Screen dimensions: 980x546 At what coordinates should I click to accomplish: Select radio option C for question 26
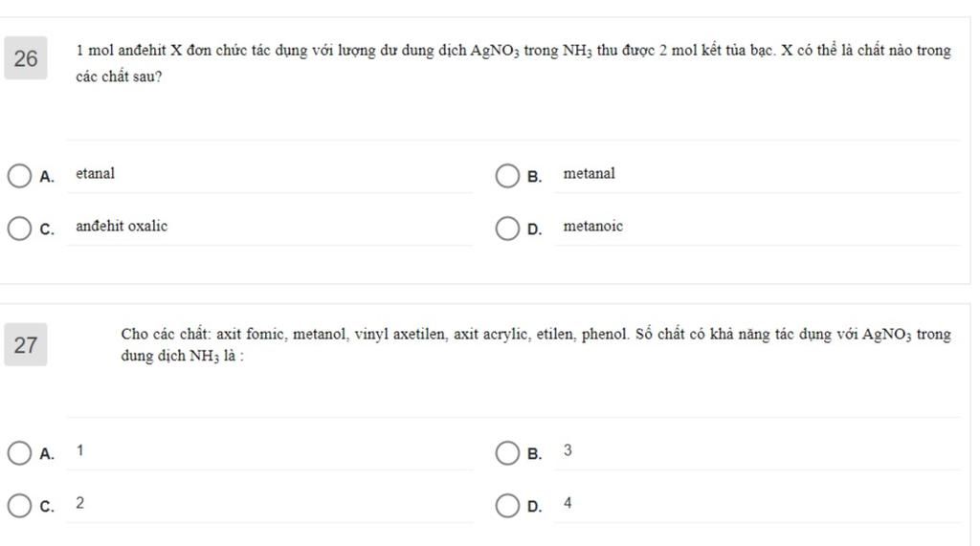pyautogui.click(x=19, y=229)
